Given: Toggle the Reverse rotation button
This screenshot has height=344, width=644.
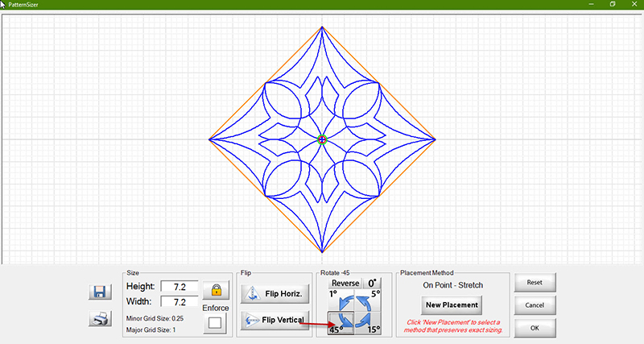Looking at the screenshot, I should click(345, 283).
